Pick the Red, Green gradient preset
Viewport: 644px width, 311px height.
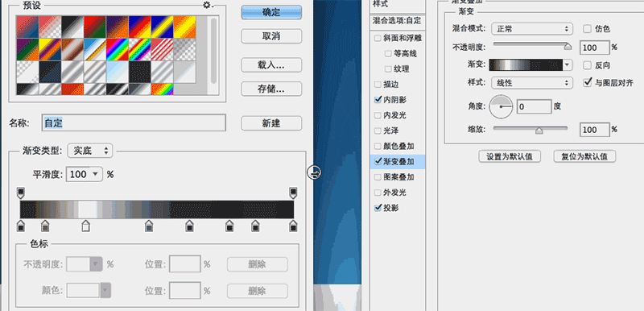click(95, 27)
